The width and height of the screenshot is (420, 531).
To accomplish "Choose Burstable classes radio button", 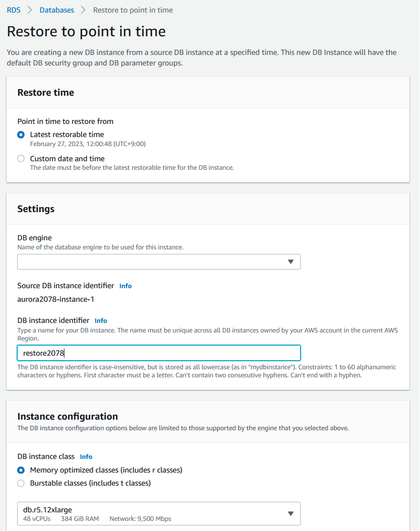I will [21, 483].
